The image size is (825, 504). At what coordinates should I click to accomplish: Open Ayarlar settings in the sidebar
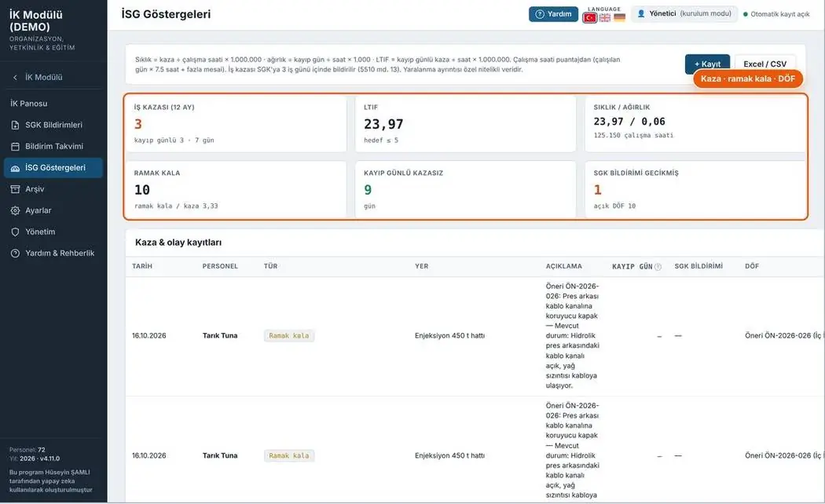click(x=53, y=210)
